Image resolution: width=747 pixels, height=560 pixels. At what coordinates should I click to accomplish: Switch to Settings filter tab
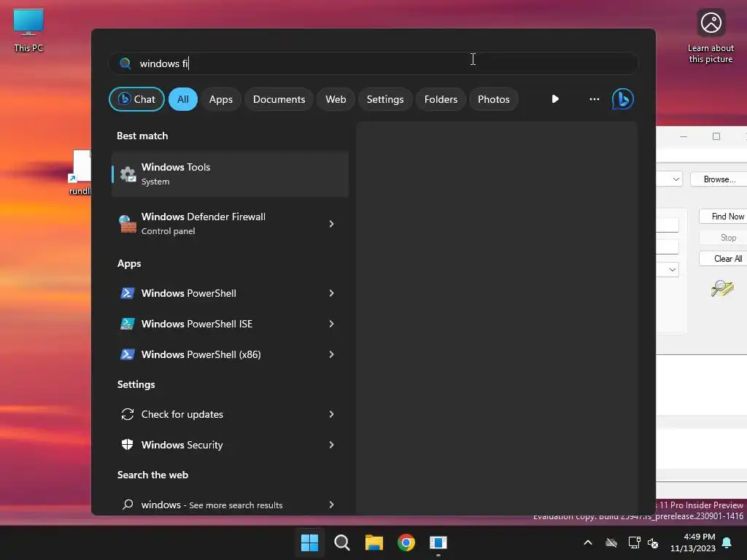pyautogui.click(x=385, y=99)
